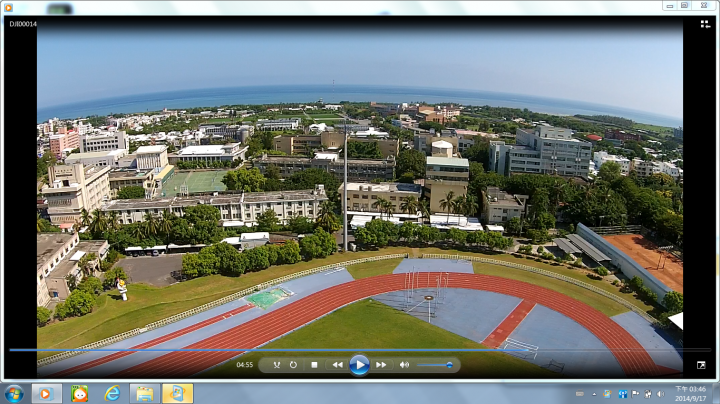Skip back to the previous item
Screen dimensions: 720x404
338,365
